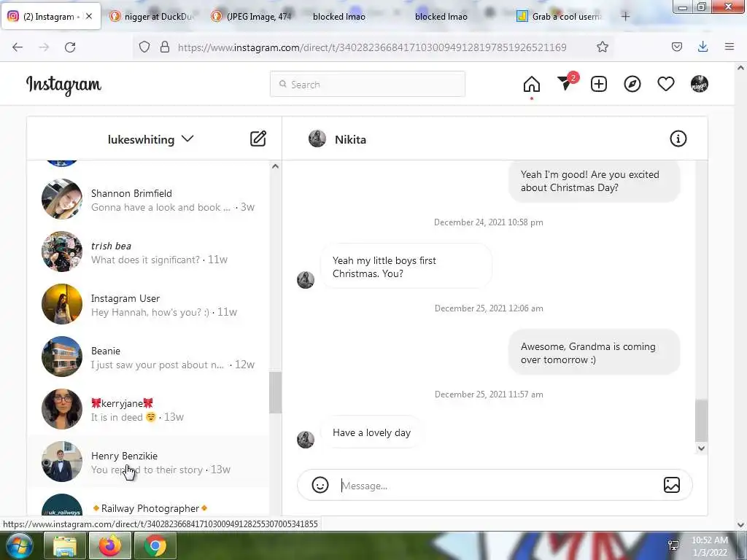Click the 'Are you excited about Christmas' message
The width and height of the screenshot is (747, 560).
pos(594,181)
